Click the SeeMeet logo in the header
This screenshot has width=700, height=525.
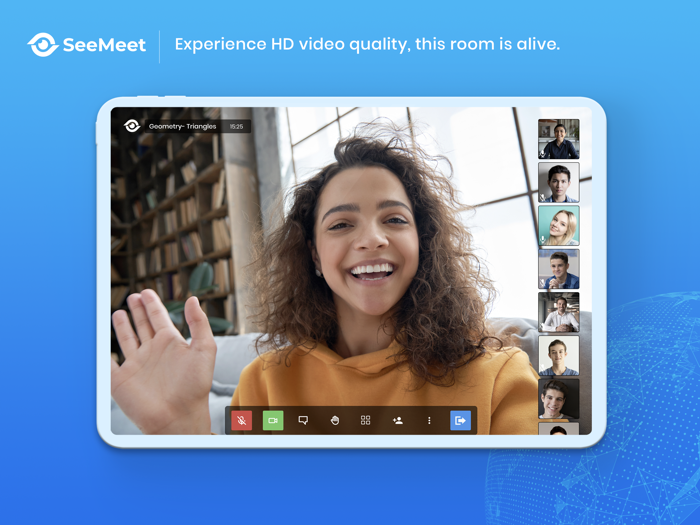(x=87, y=45)
